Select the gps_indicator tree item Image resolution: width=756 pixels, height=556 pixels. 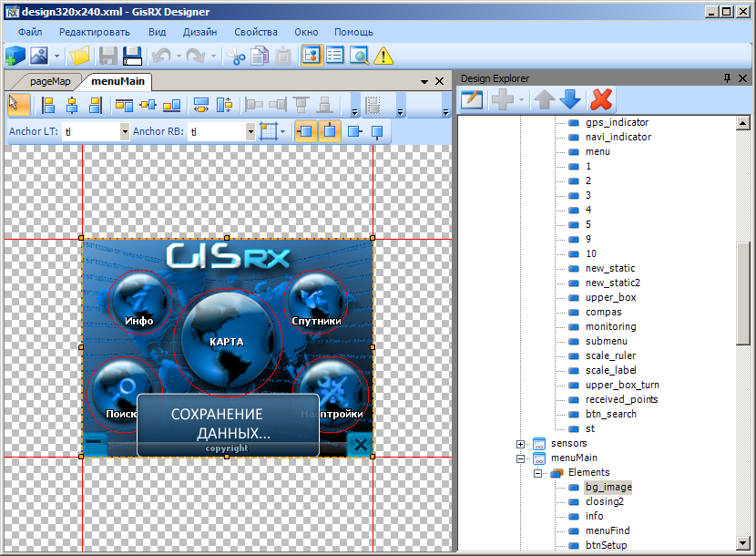pyautogui.click(x=617, y=122)
